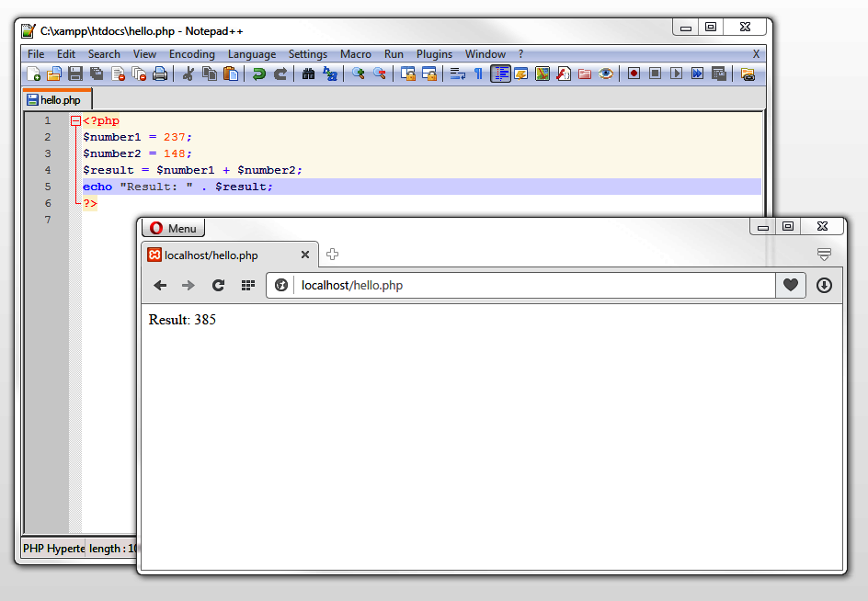868x601 pixels.
Task: Select the hello.php tab in Notepad++
Action: (58, 99)
